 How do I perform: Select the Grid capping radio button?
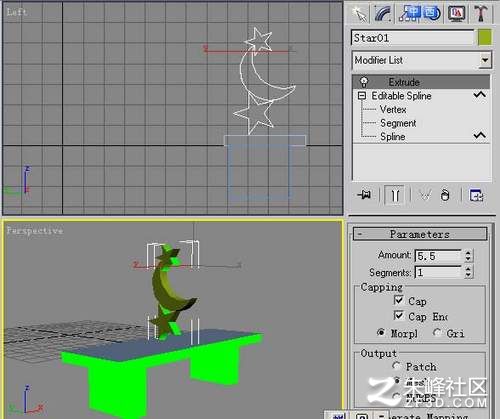437,332
